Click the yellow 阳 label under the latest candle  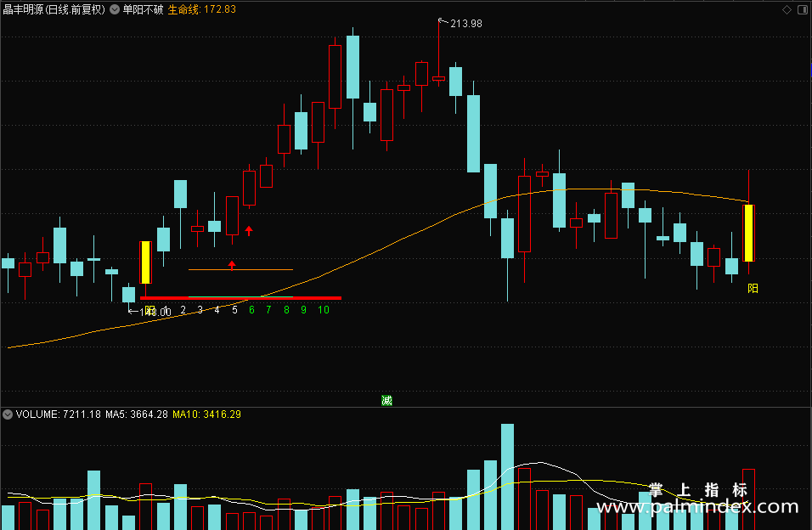pyautogui.click(x=753, y=289)
